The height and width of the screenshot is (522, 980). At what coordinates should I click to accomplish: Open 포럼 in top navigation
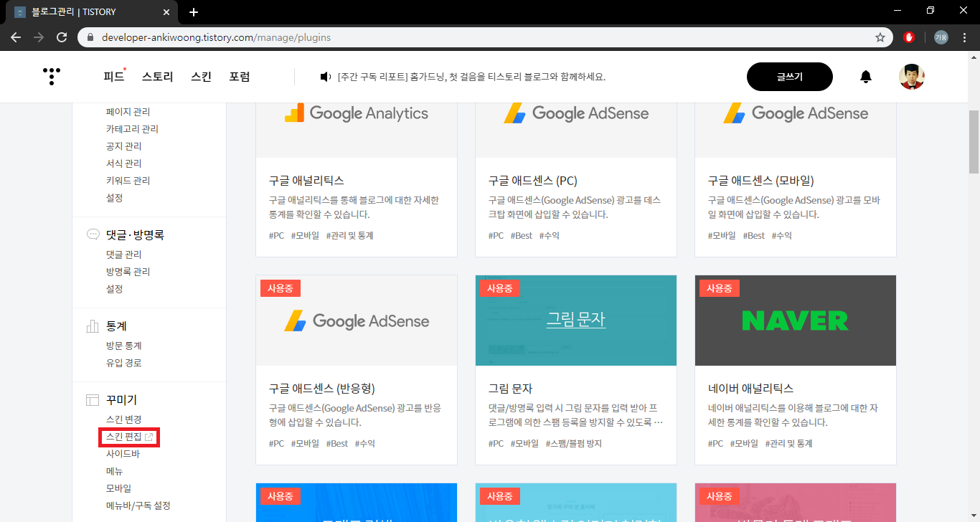click(x=239, y=77)
